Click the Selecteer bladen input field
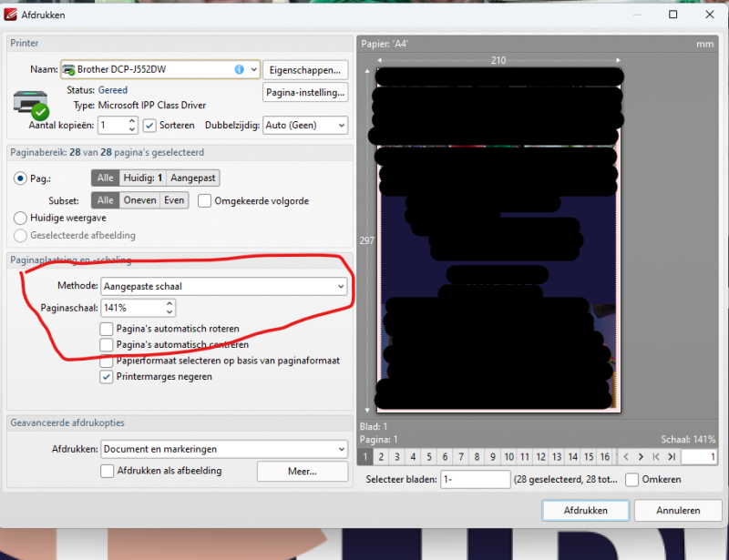Screen dimensions: 729x560 [x=475, y=479]
